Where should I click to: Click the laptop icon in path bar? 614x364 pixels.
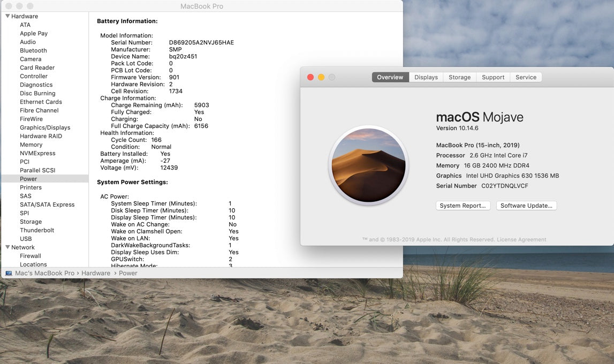tap(9, 273)
